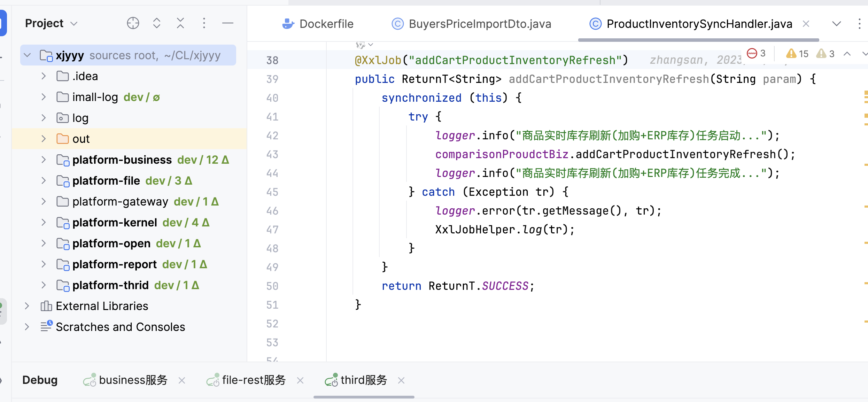The image size is (868, 402).
Task: Click the warnings indicator showing 15
Action: (x=797, y=53)
